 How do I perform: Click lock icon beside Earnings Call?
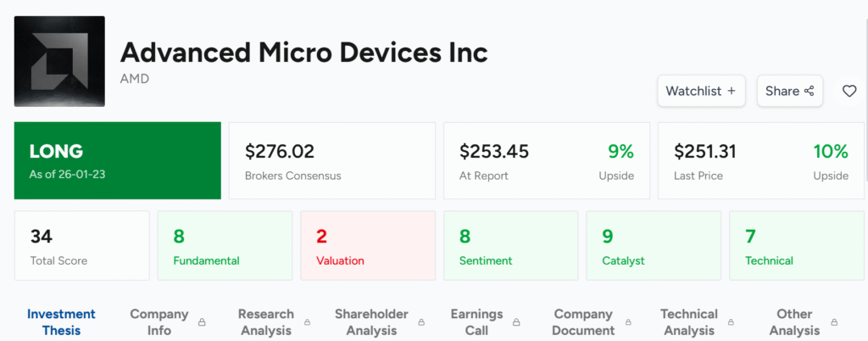(516, 322)
